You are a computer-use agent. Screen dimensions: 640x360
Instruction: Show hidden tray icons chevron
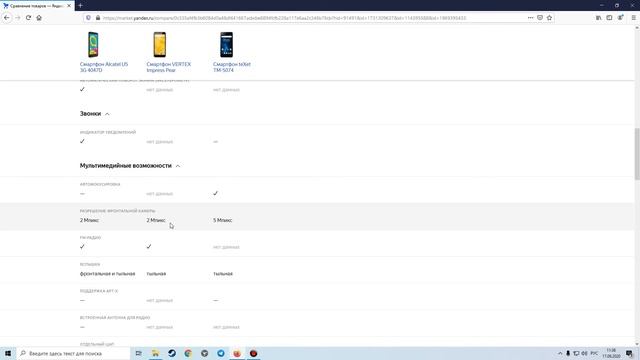[560, 353]
